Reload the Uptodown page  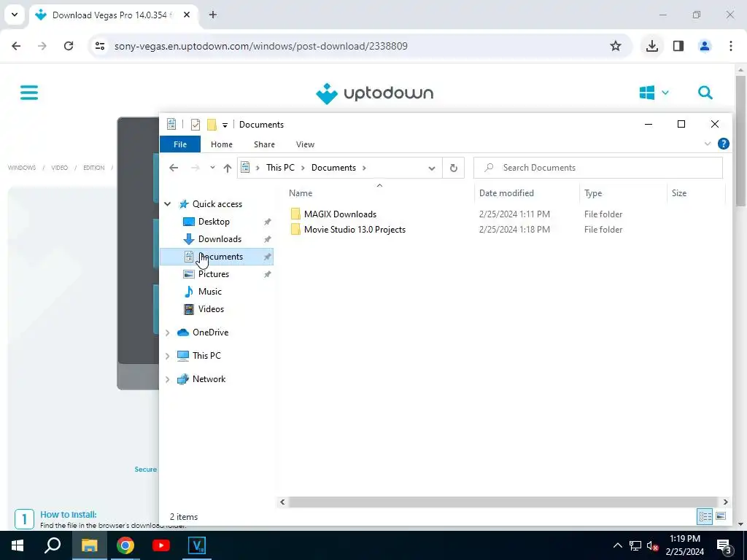click(69, 46)
